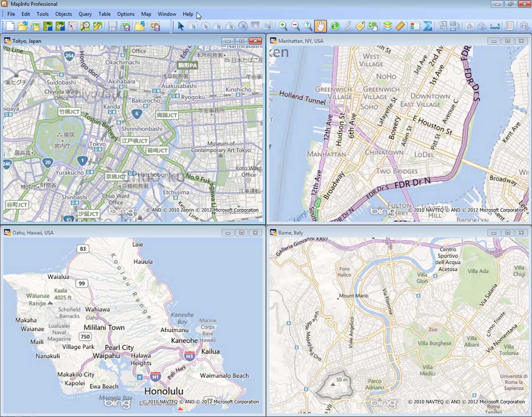Open the Tools menu
This screenshot has height=417, width=532.
pos(43,14)
